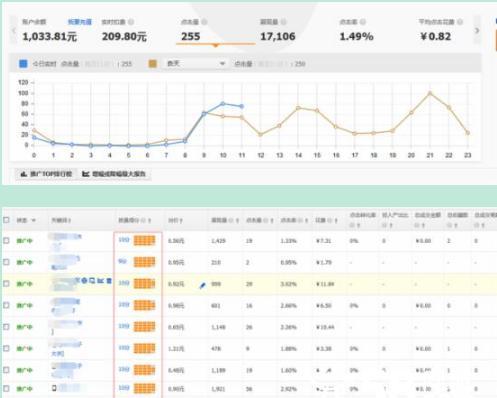Check the highlighted row with 999 impressions

coord(6,284)
